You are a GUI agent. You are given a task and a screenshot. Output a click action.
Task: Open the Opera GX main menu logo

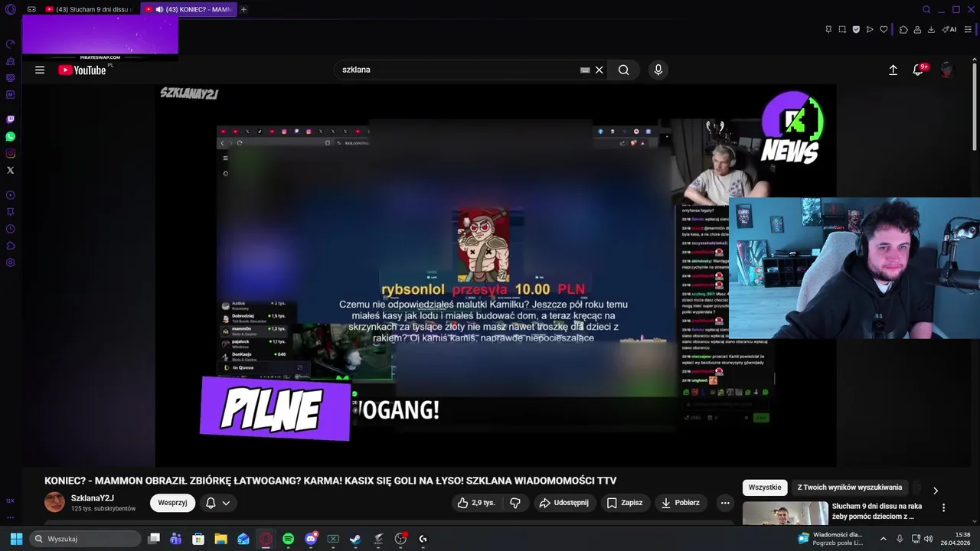point(10,9)
